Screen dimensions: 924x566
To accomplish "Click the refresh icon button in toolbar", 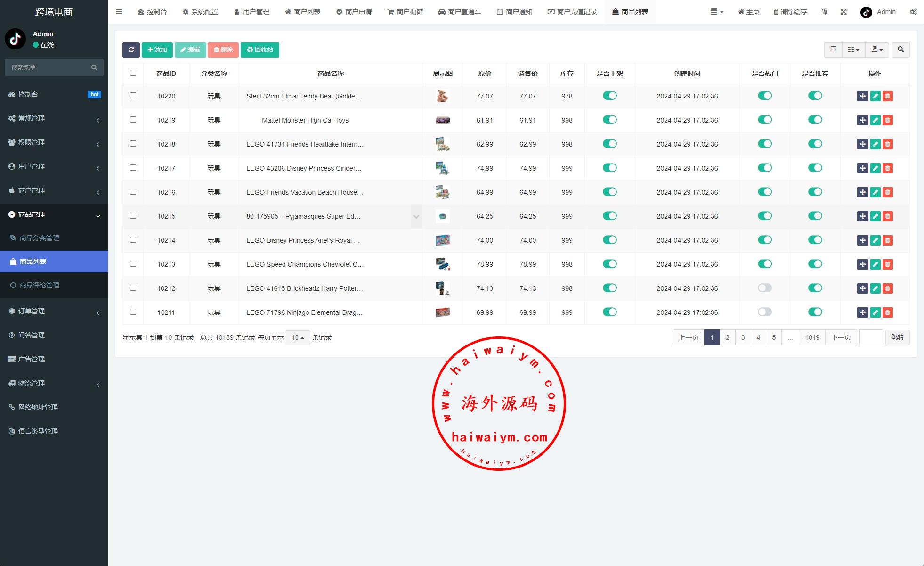I will click(131, 50).
